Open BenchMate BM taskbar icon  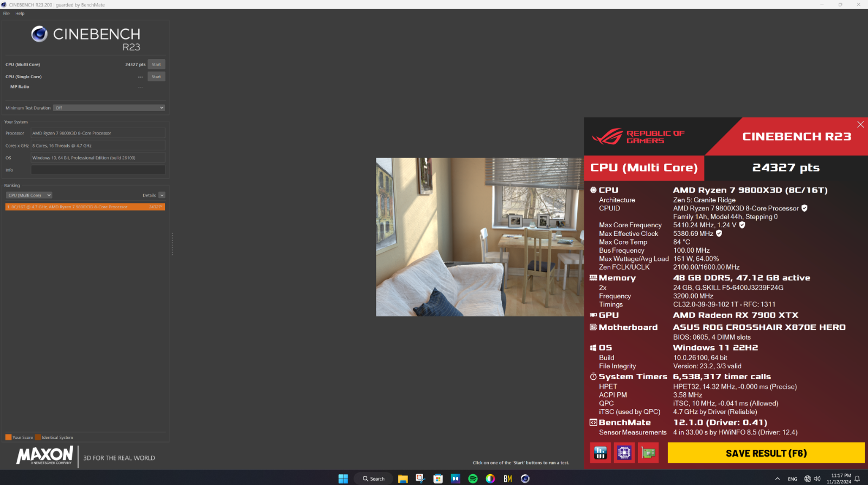pyautogui.click(x=508, y=478)
